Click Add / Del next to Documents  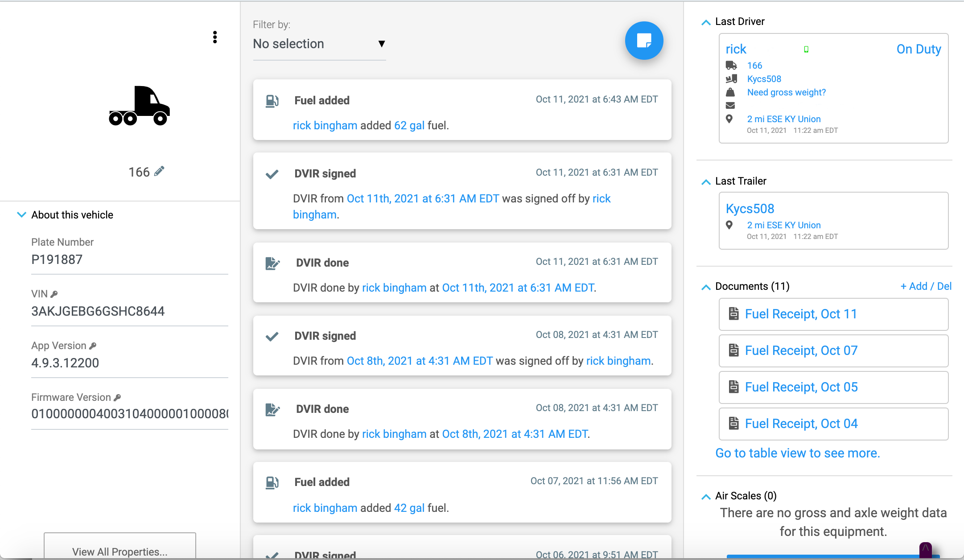click(x=926, y=286)
